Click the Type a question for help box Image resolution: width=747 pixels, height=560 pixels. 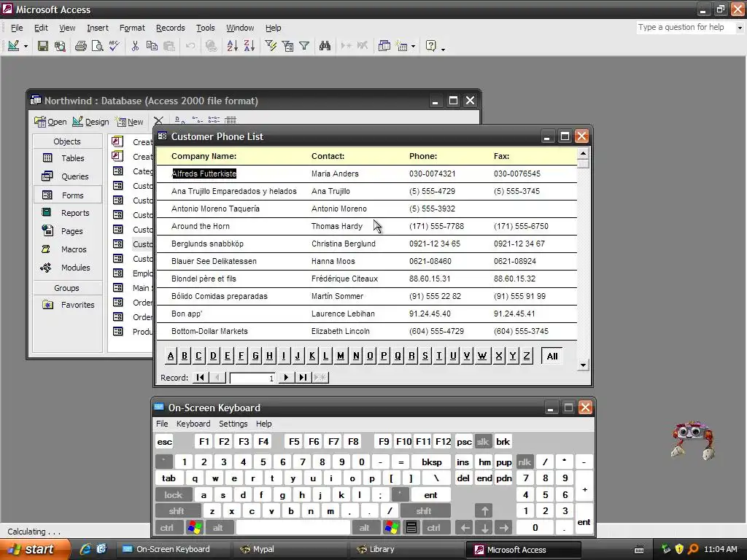click(x=686, y=28)
